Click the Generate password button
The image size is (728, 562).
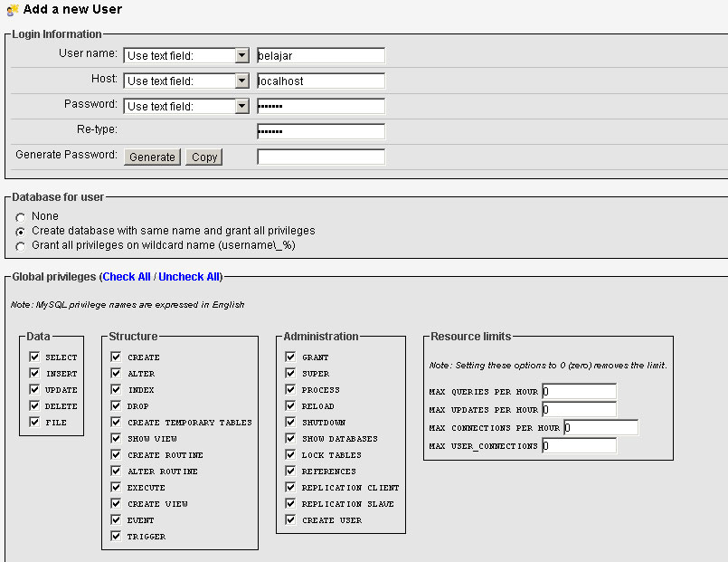[x=152, y=157]
